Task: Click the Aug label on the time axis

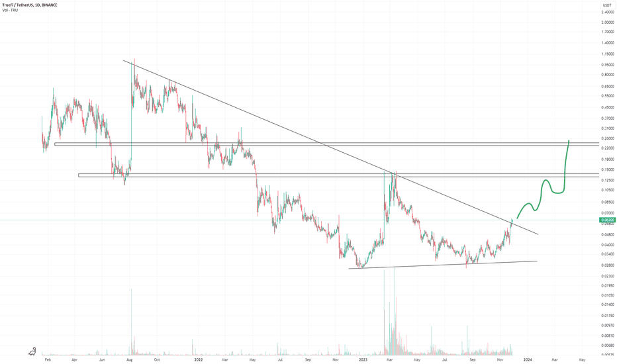Action: (x=130, y=360)
